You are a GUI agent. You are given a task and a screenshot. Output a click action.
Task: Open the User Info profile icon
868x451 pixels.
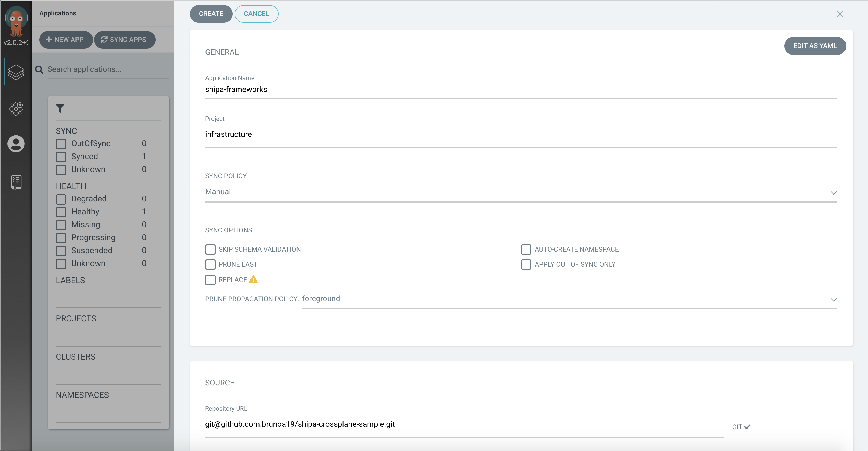(x=16, y=144)
